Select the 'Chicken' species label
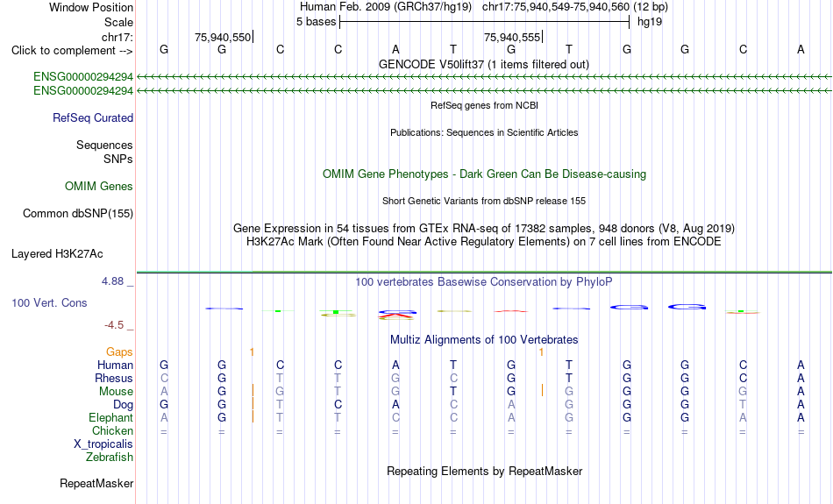This screenshot has height=504, width=833. [x=112, y=430]
